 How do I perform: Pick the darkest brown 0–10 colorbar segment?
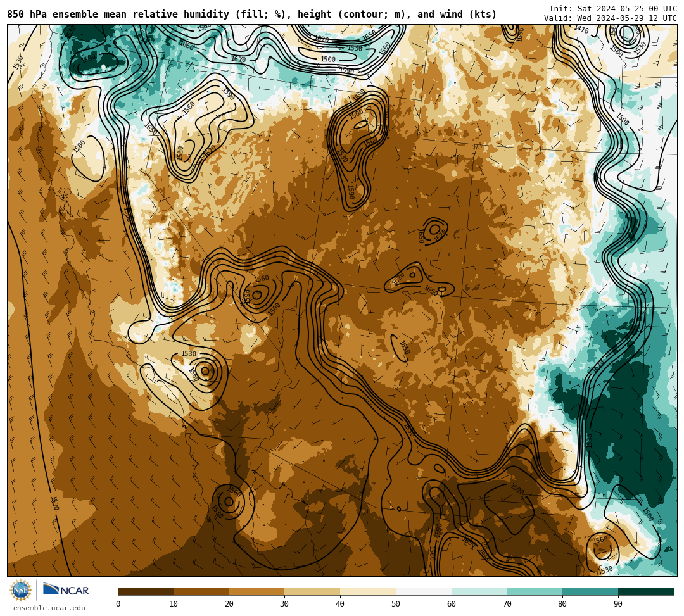[x=146, y=591]
